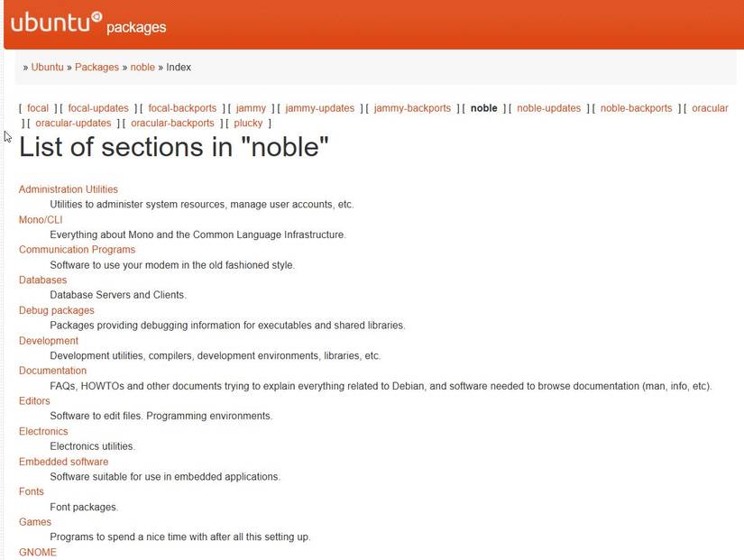Screen dimensions: 744x560
Task: View the Embedded software section
Action: (x=63, y=462)
